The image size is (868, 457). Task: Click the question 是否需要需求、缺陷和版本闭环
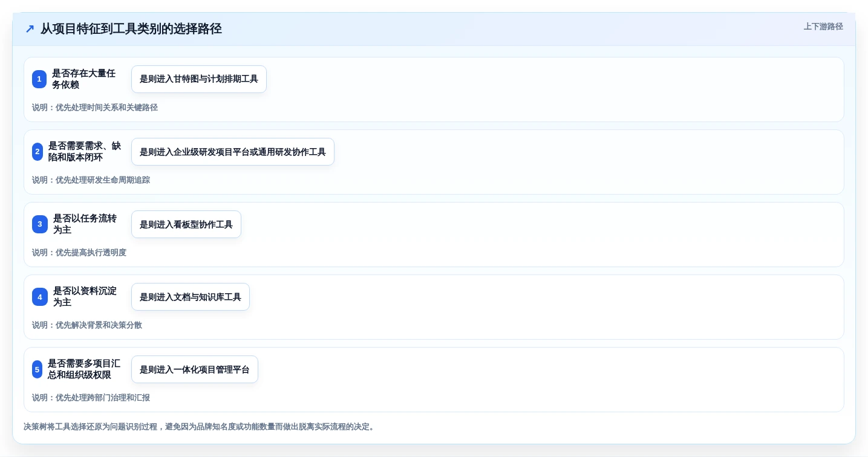(x=85, y=152)
